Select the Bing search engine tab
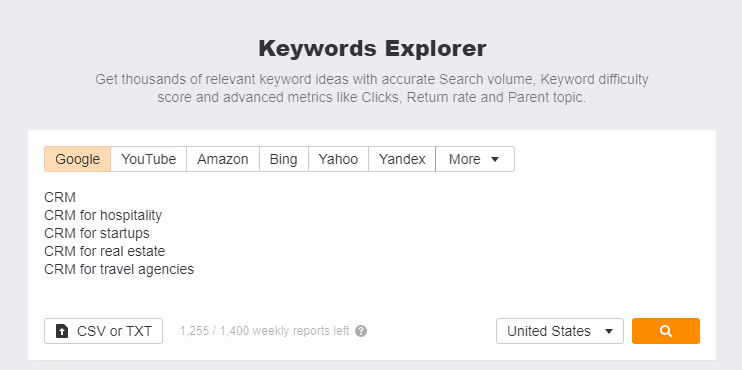This screenshot has height=370, width=742. coord(283,159)
